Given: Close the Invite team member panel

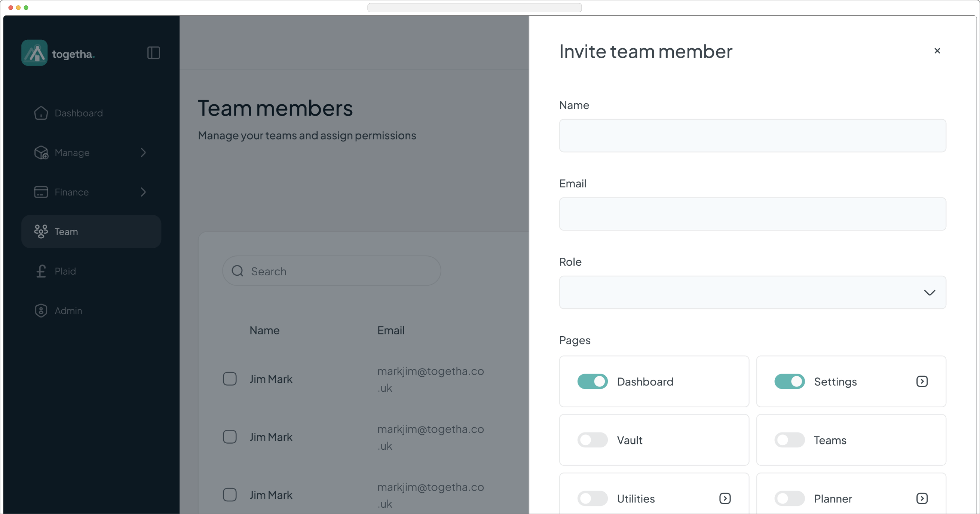Looking at the screenshot, I should point(937,51).
